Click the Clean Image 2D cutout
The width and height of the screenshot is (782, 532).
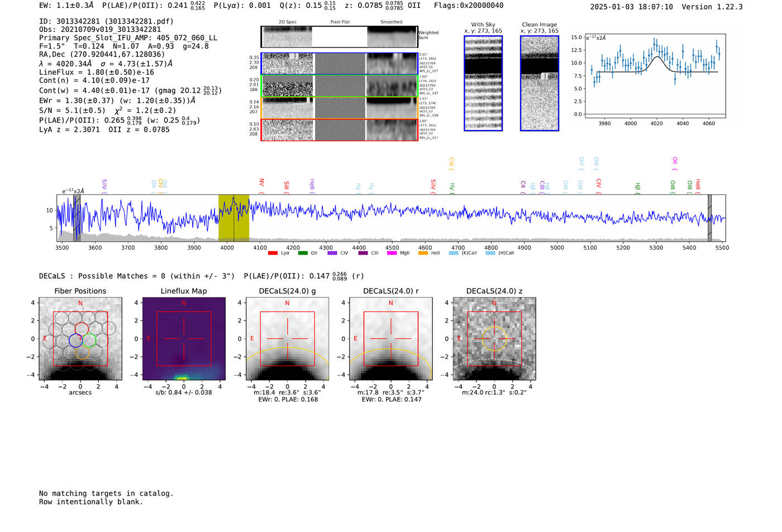pos(540,83)
